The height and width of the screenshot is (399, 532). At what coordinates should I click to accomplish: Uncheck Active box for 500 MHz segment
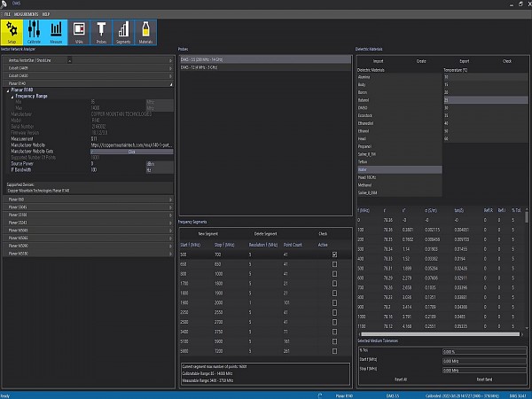point(333,254)
